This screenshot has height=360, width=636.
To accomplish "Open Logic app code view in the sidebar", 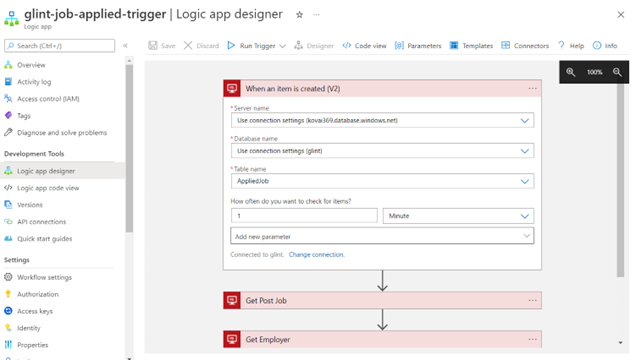I will pyautogui.click(x=48, y=188).
